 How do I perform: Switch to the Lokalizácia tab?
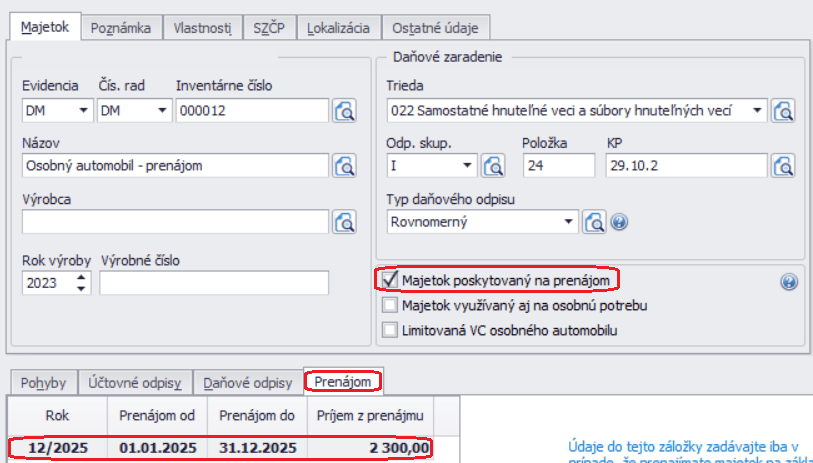(339, 28)
